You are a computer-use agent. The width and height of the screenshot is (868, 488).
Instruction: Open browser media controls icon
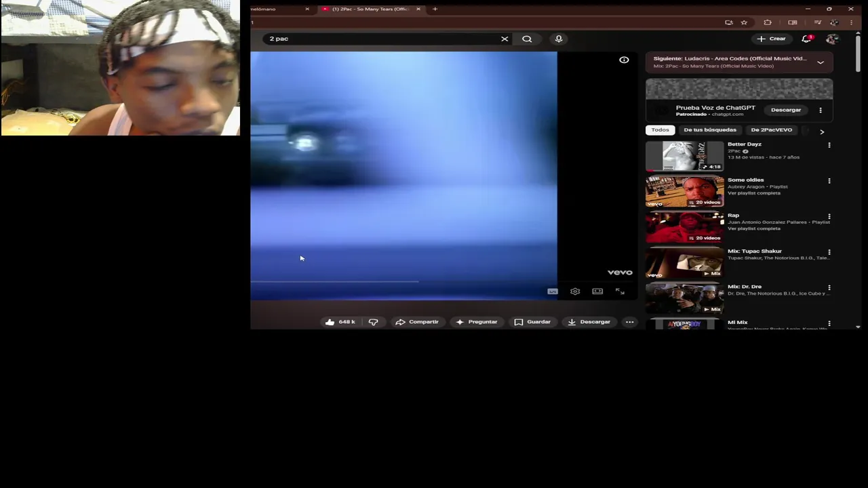pos(818,22)
